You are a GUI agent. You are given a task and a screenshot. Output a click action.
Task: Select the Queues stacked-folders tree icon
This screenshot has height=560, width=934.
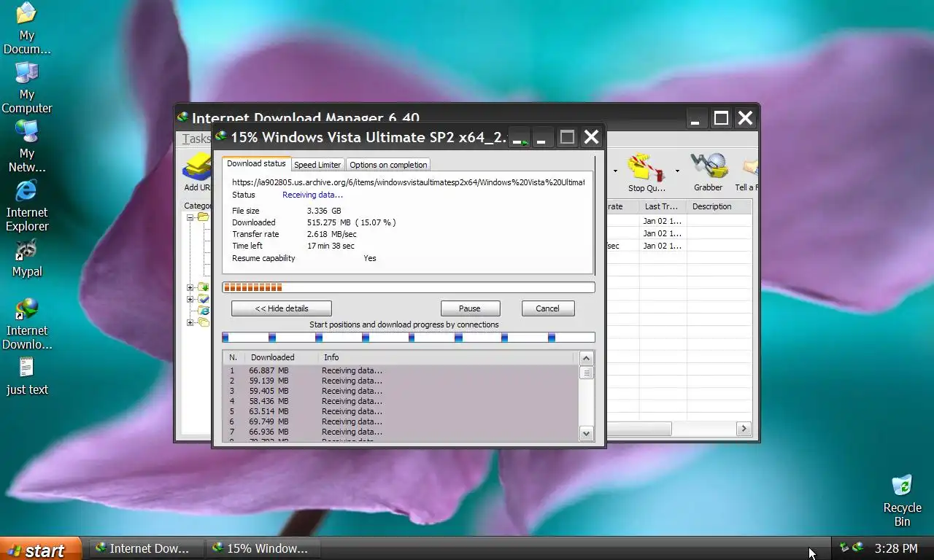tap(204, 322)
